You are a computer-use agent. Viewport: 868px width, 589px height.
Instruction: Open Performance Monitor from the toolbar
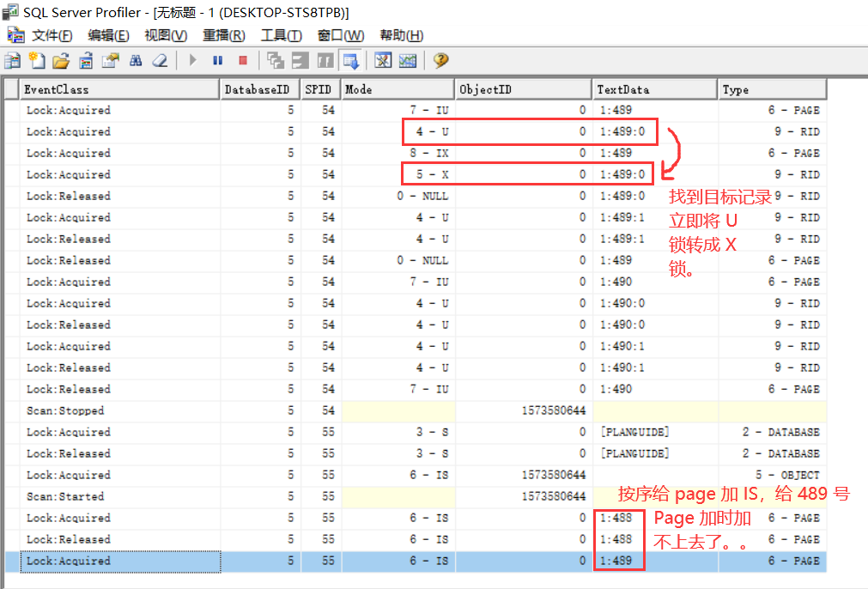point(408,61)
